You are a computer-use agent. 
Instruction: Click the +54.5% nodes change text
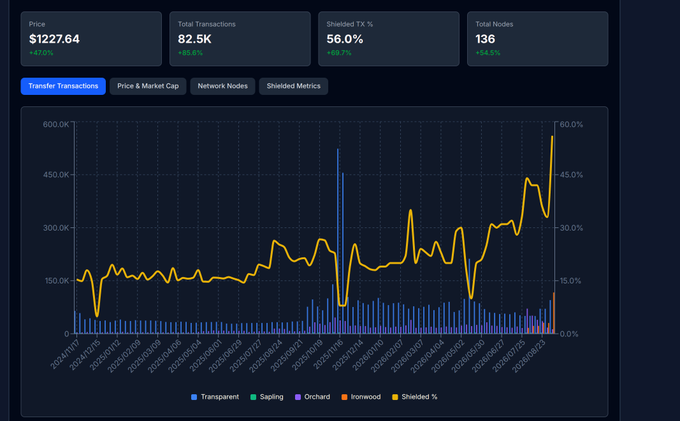(488, 53)
